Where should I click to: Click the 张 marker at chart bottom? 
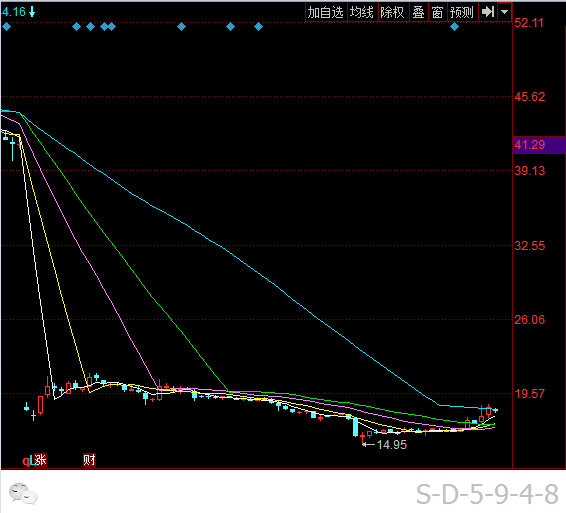tap(40, 460)
